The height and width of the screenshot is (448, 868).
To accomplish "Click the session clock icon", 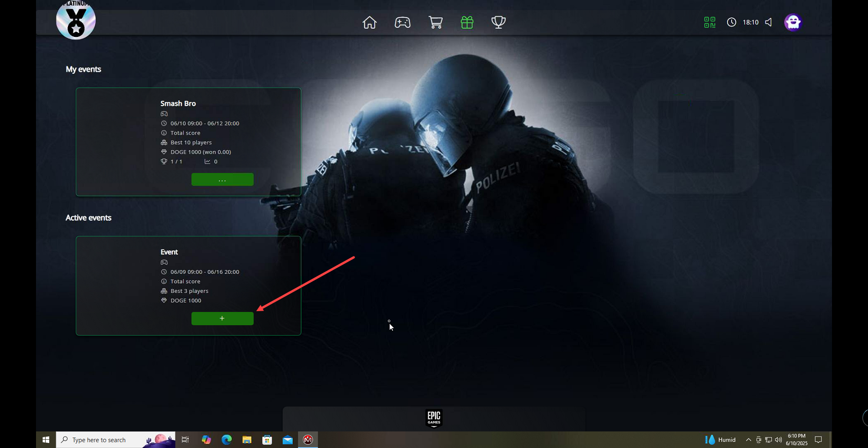I will coord(731,22).
